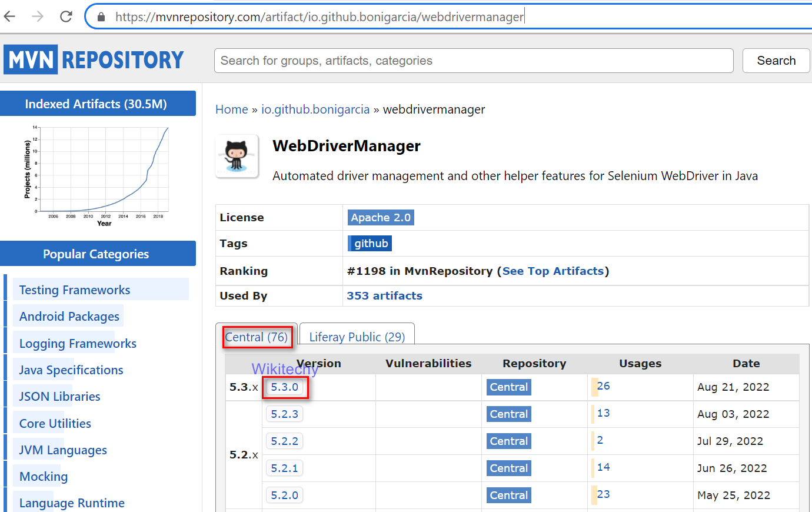Click Central repository badge for 5.3.0
The height and width of the screenshot is (512, 812).
pos(509,387)
